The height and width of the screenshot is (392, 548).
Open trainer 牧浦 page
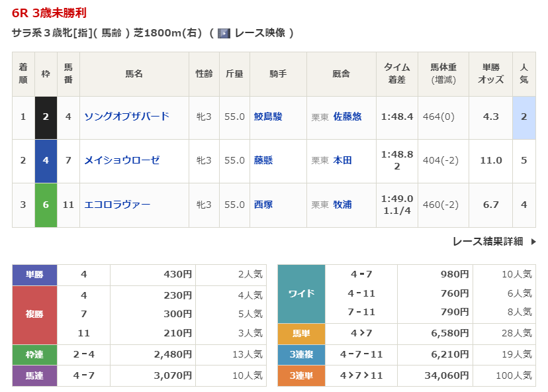[342, 205]
